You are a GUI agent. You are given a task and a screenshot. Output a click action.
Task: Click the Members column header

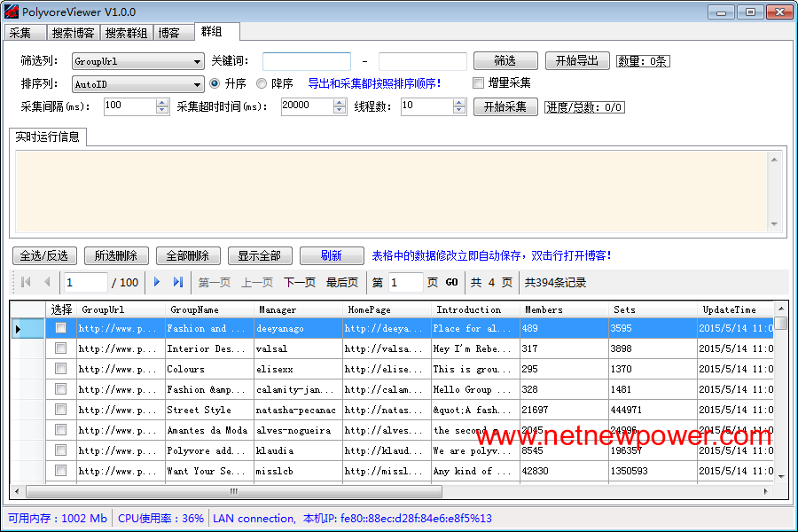tap(564, 309)
